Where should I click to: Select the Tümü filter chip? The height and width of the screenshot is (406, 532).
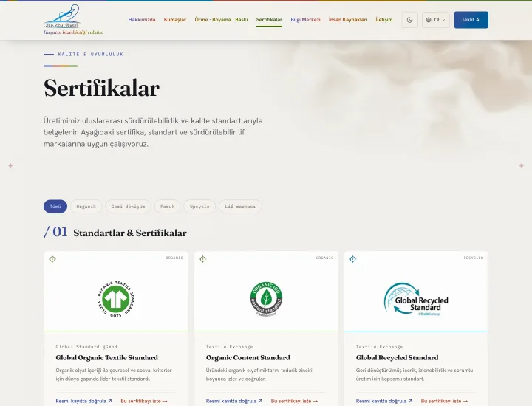pos(55,207)
